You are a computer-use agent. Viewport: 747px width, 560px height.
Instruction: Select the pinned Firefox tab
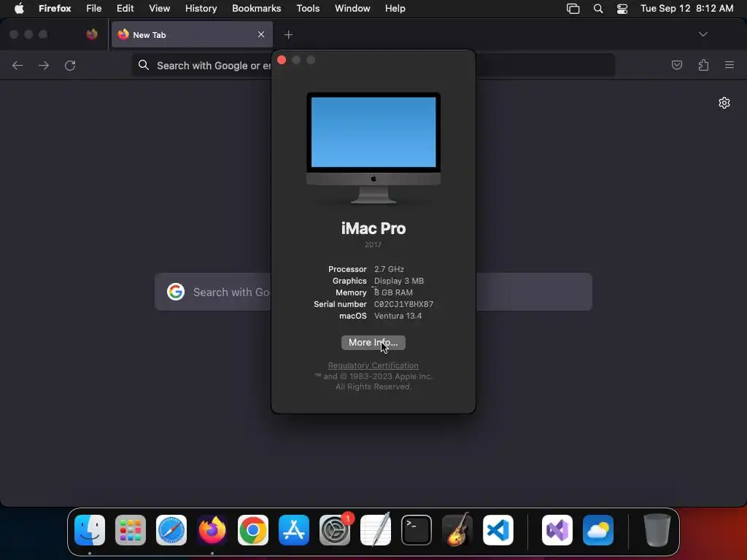(x=92, y=34)
